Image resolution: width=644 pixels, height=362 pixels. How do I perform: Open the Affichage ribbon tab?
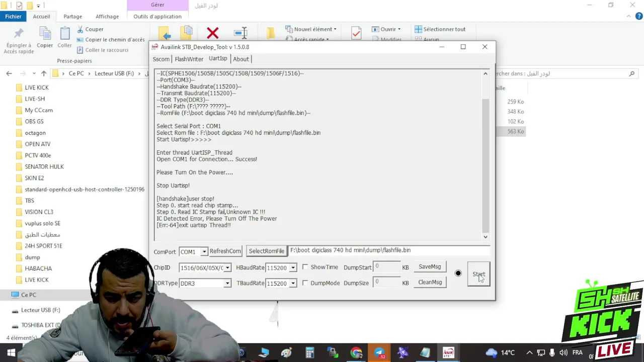click(107, 16)
